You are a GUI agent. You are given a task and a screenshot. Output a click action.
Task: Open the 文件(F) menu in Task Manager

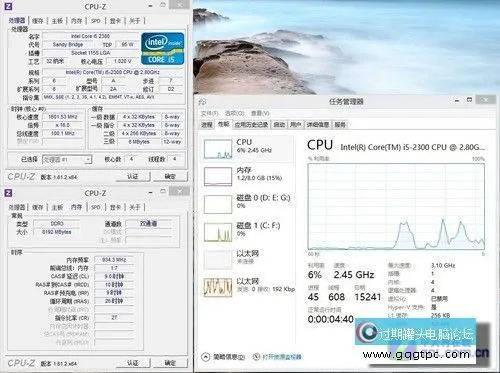pos(209,113)
